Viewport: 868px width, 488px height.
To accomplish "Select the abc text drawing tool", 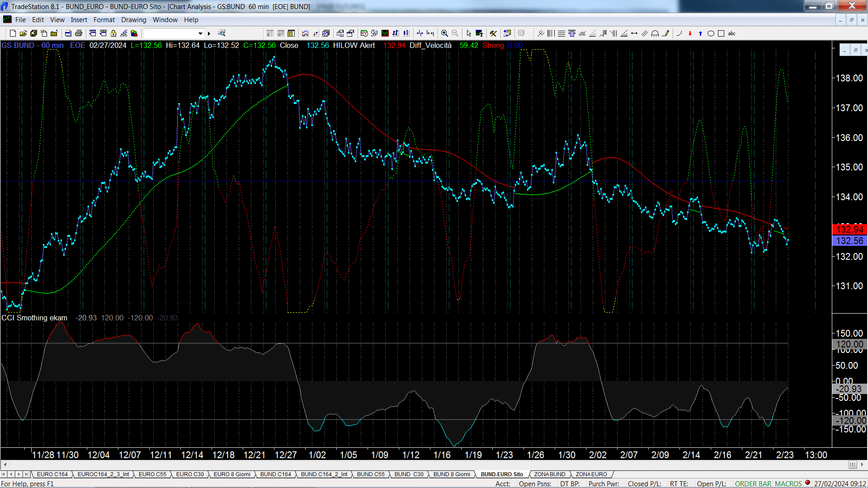I will click(x=731, y=33).
